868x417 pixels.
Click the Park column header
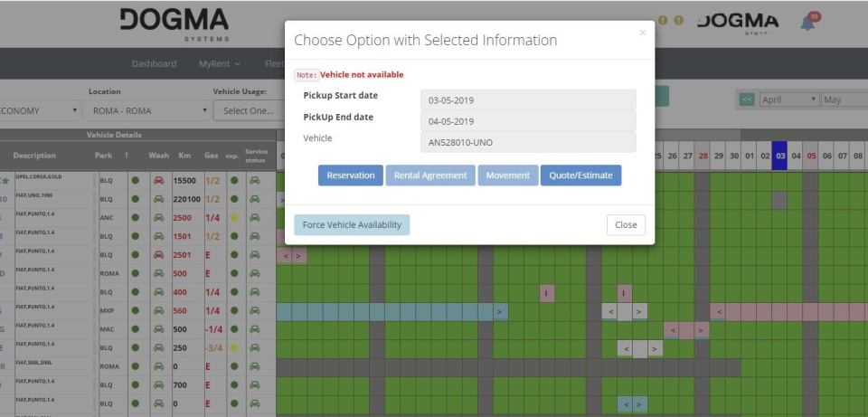pos(103,156)
